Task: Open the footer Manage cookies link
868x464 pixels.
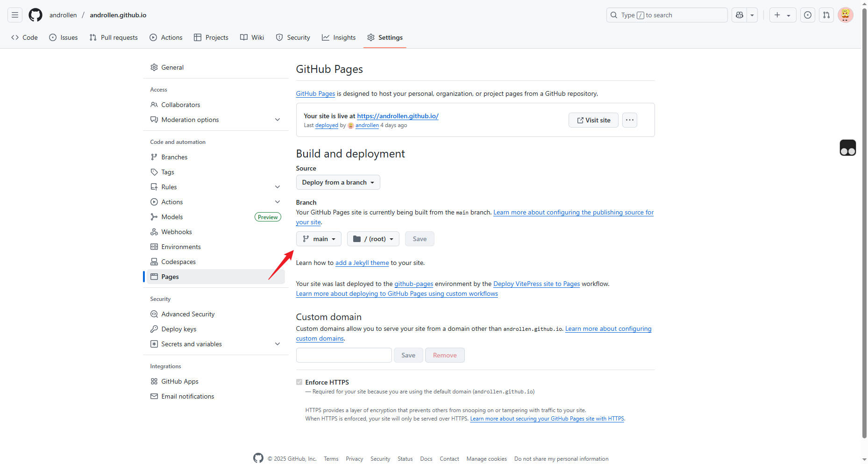Action: click(x=486, y=459)
